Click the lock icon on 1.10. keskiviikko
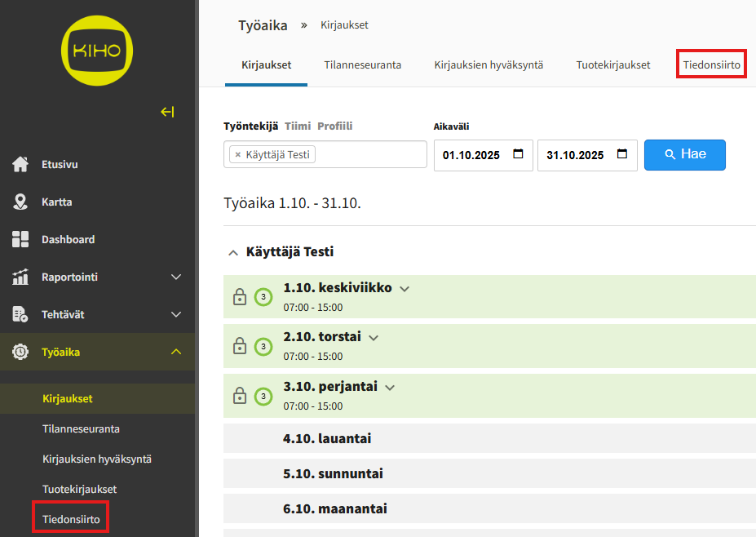The width and height of the screenshot is (756, 537). click(240, 297)
